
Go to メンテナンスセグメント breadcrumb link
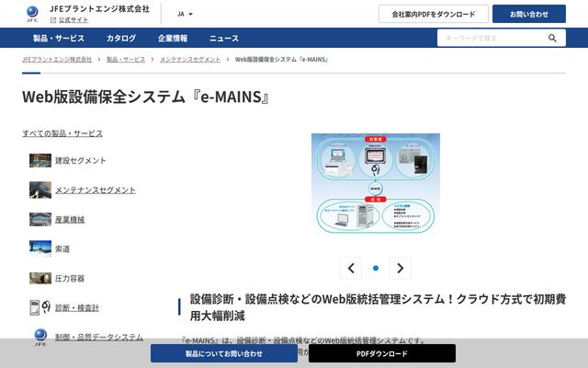pos(190,59)
